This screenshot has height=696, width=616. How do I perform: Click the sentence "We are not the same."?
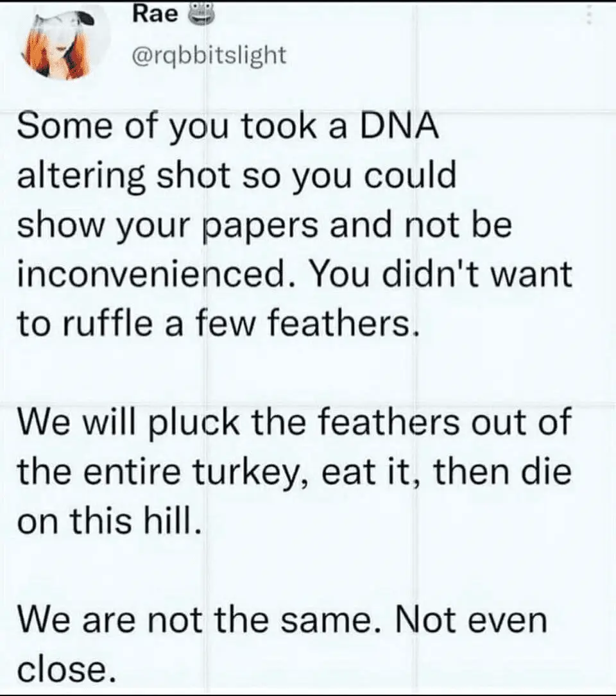(203, 620)
